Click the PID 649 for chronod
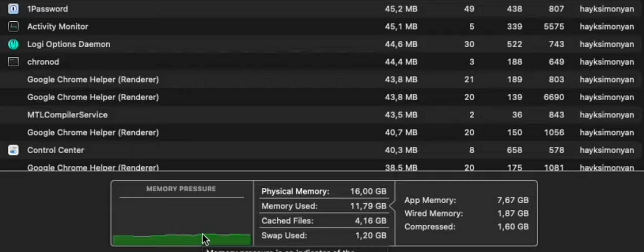Screen dimensions: 644x252 [556, 62]
